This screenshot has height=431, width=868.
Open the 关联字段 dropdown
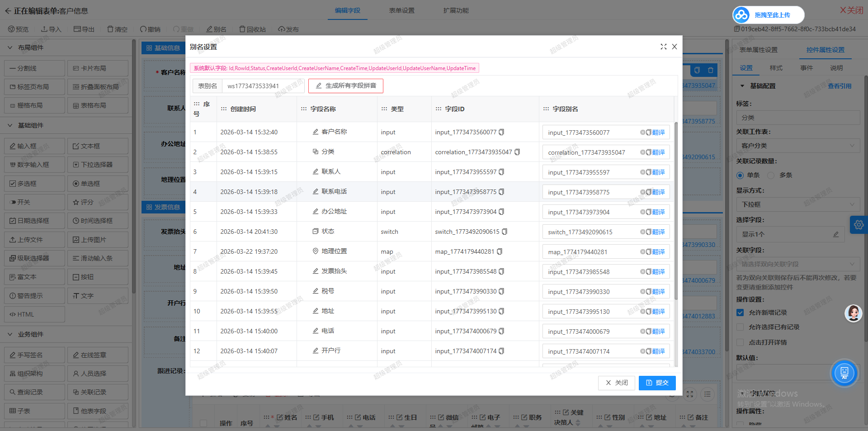[x=798, y=264]
